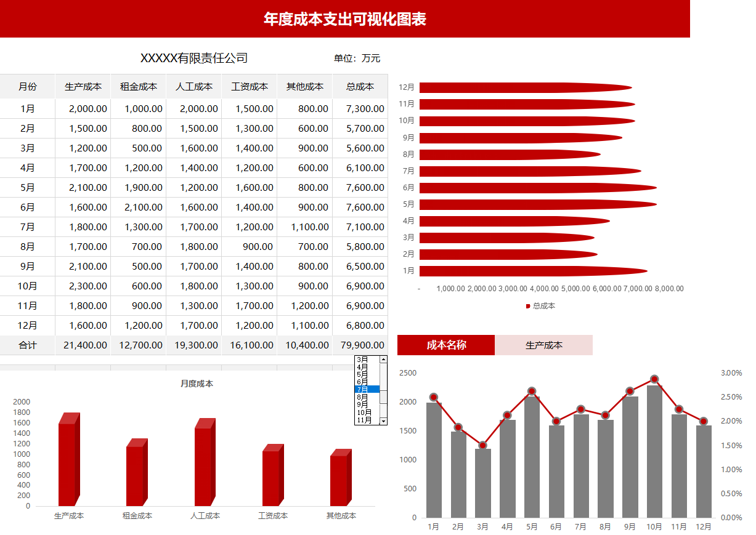
Task: Click the 5,800.00 total cell for 8月
Action: click(x=360, y=246)
